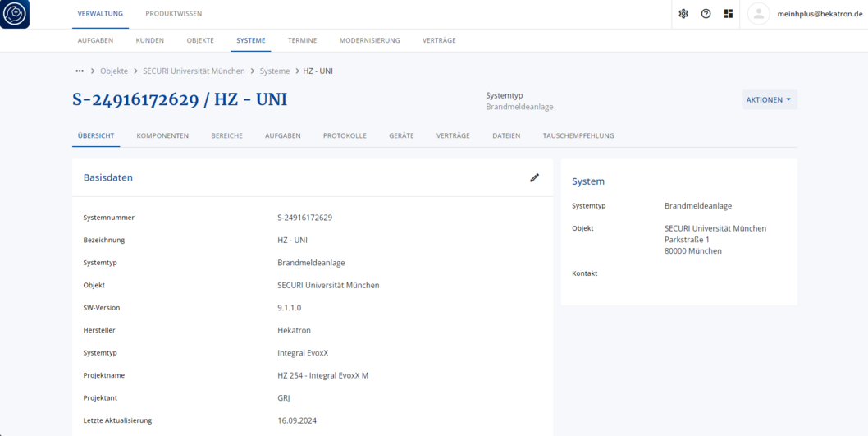Click Objekt value in Basisdaten
Screen dimensions: 868x436
(328, 285)
